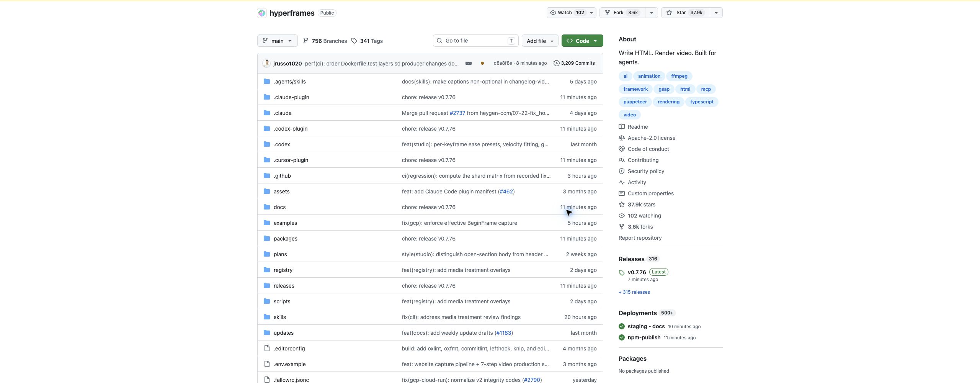Select the typescript topic tag
The width and height of the screenshot is (980, 383).
click(x=702, y=102)
